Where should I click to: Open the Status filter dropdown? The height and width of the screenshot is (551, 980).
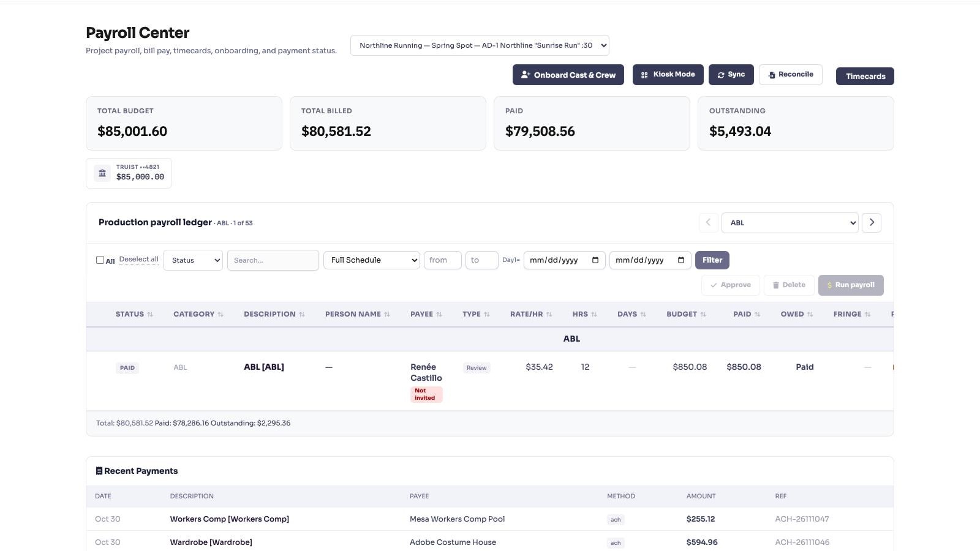coord(193,260)
